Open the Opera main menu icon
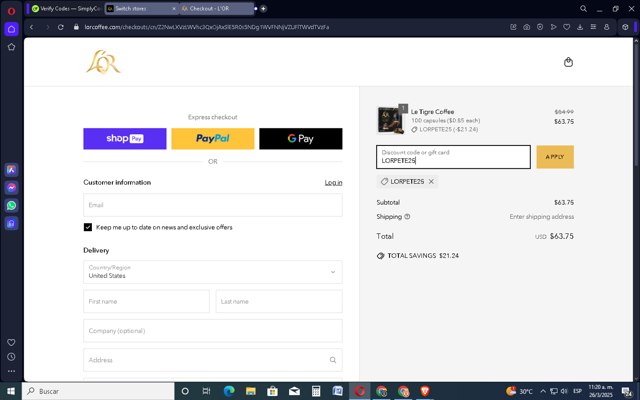Viewport: 640px width, 400px height. [11, 11]
